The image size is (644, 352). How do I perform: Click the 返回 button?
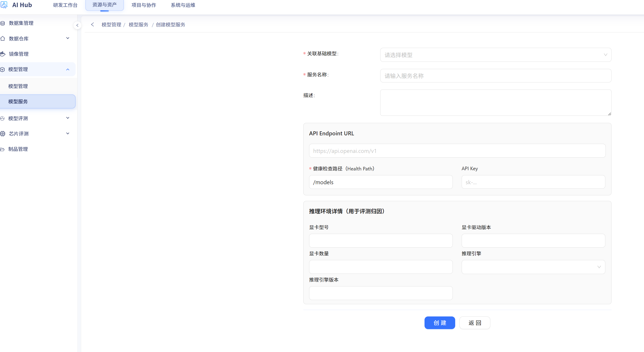tap(475, 322)
